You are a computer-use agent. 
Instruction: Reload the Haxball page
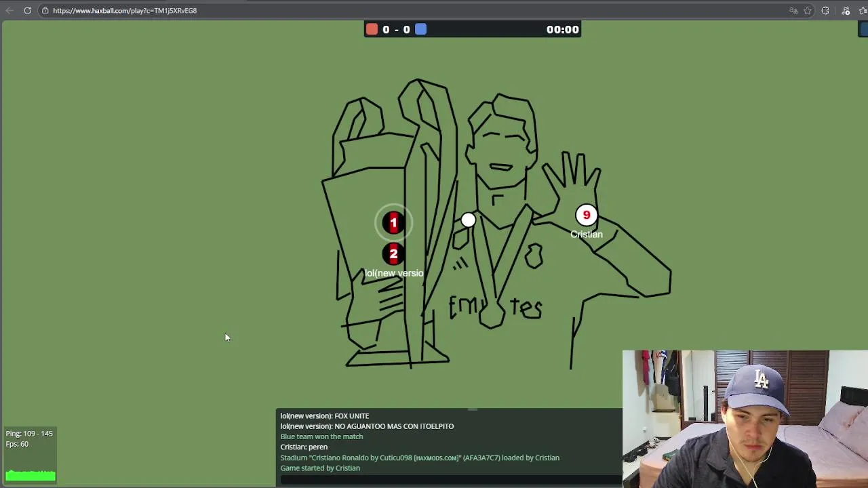(27, 10)
